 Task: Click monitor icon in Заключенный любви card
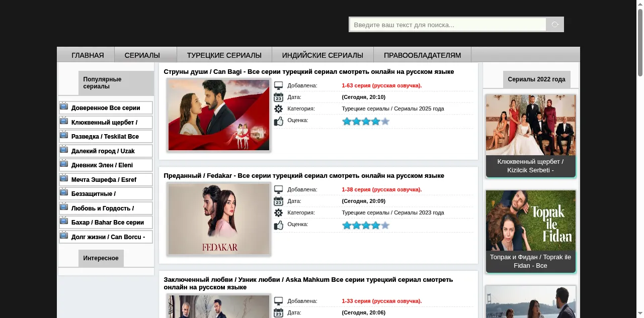coord(278,301)
